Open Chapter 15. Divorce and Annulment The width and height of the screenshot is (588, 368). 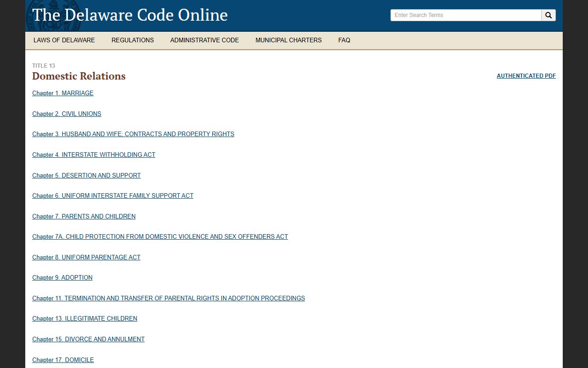tap(88, 339)
